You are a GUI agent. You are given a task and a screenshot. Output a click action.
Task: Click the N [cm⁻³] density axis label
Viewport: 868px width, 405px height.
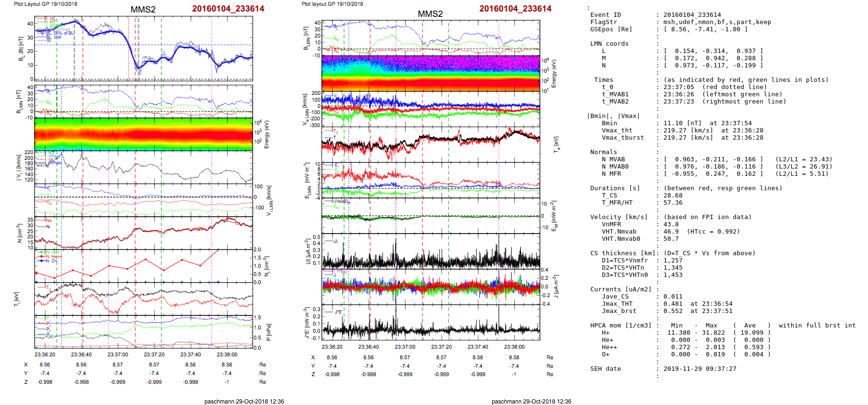pos(19,233)
